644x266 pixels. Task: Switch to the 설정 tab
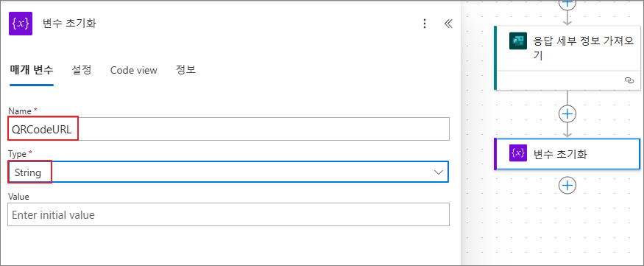[x=81, y=70]
